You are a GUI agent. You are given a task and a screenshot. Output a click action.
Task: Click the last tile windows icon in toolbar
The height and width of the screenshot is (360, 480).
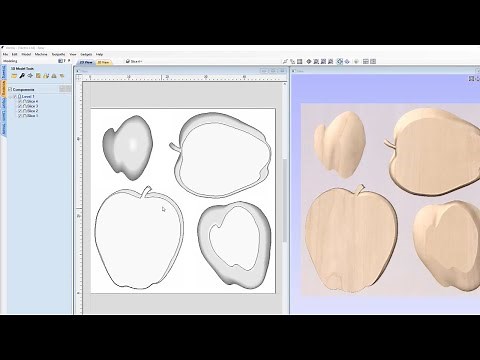point(373,61)
